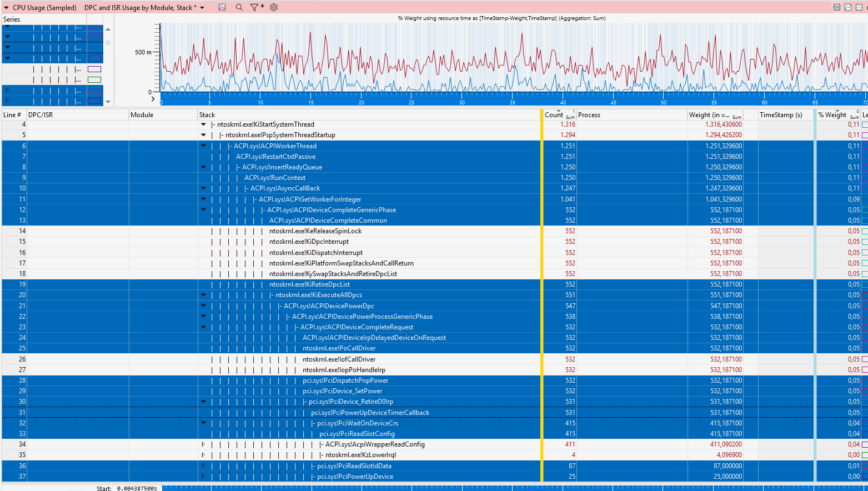Click weight value 411,090200
868x491 pixels.
(x=726, y=444)
